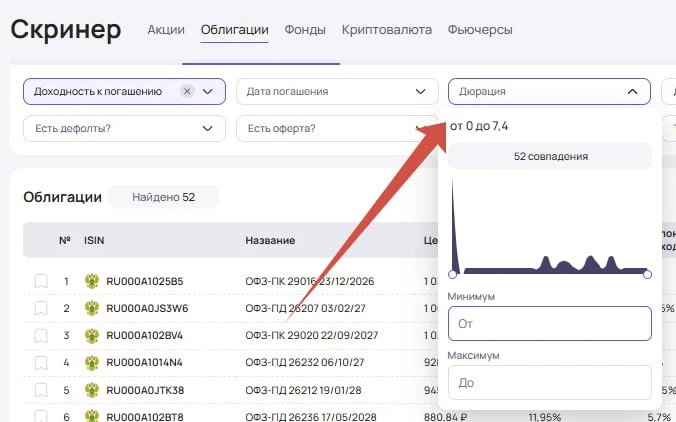This screenshot has width=676, height=422.
Task: Click the emblem icon beside RU000A0JTK38
Action: (x=92, y=390)
